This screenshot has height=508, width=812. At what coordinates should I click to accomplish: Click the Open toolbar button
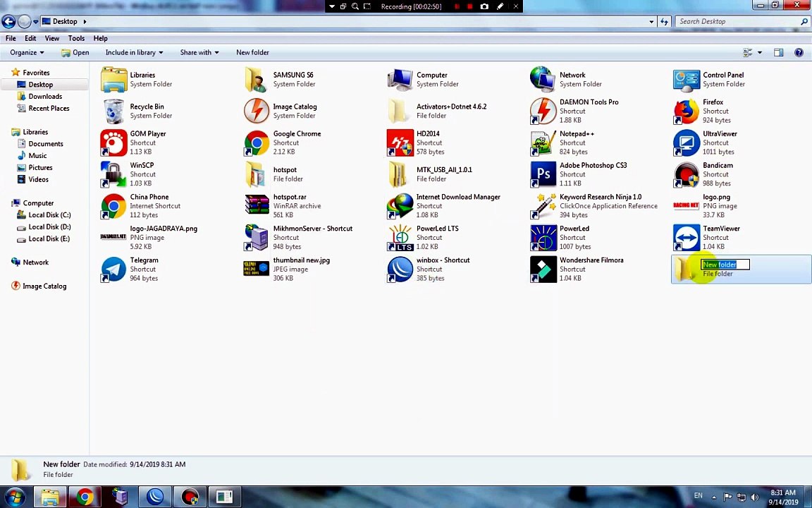75,52
